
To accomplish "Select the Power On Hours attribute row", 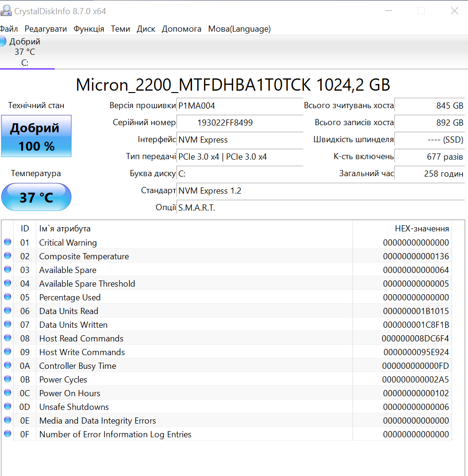I will [189, 393].
